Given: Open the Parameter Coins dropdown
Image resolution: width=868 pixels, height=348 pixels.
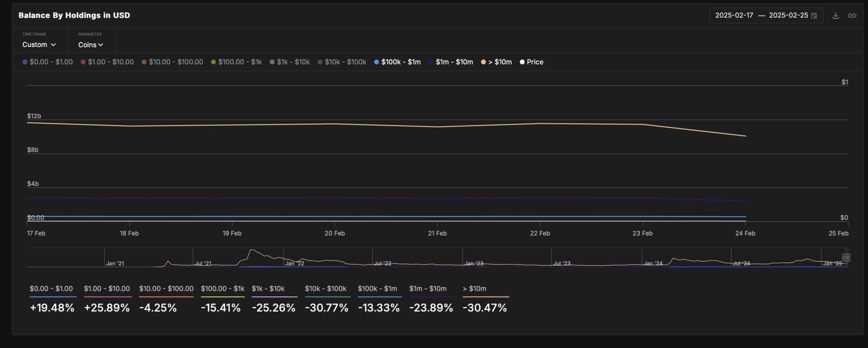Looking at the screenshot, I should (91, 44).
